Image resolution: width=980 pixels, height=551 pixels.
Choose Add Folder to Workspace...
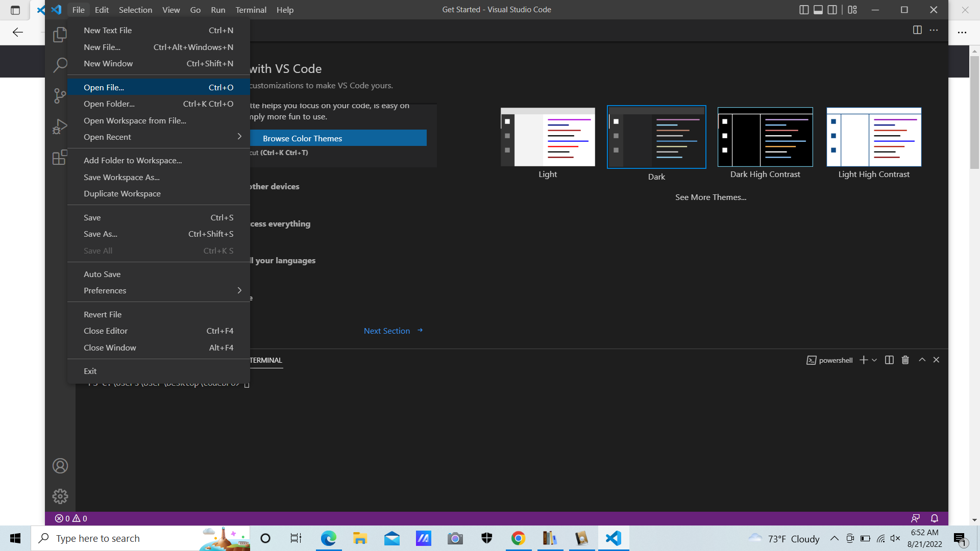[x=158, y=160]
